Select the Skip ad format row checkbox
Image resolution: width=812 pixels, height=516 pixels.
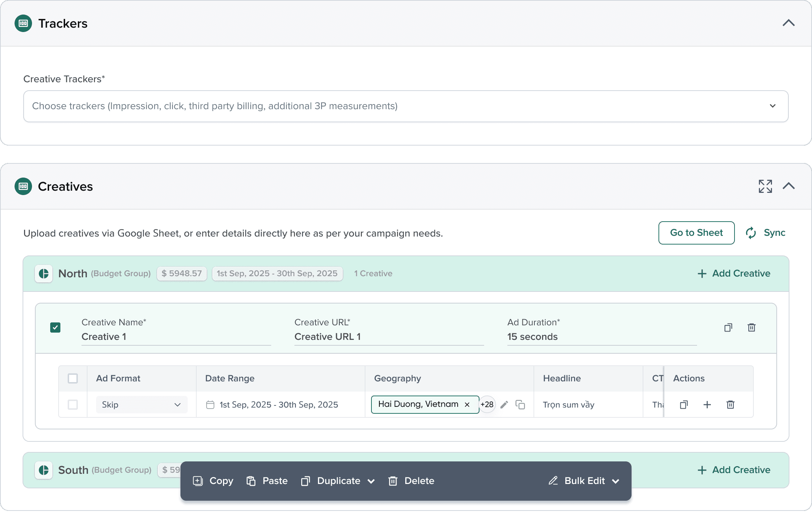(x=73, y=405)
